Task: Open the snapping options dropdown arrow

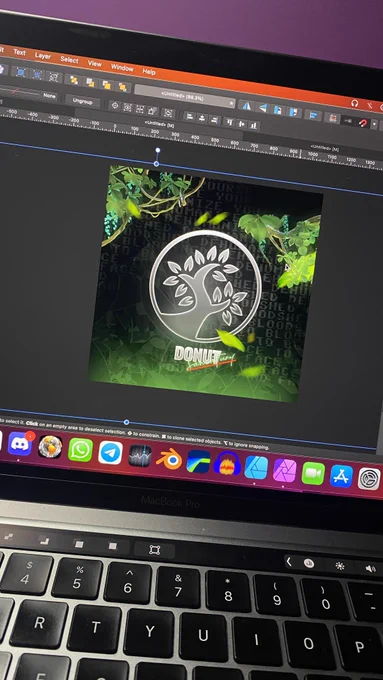Action: coord(375,124)
